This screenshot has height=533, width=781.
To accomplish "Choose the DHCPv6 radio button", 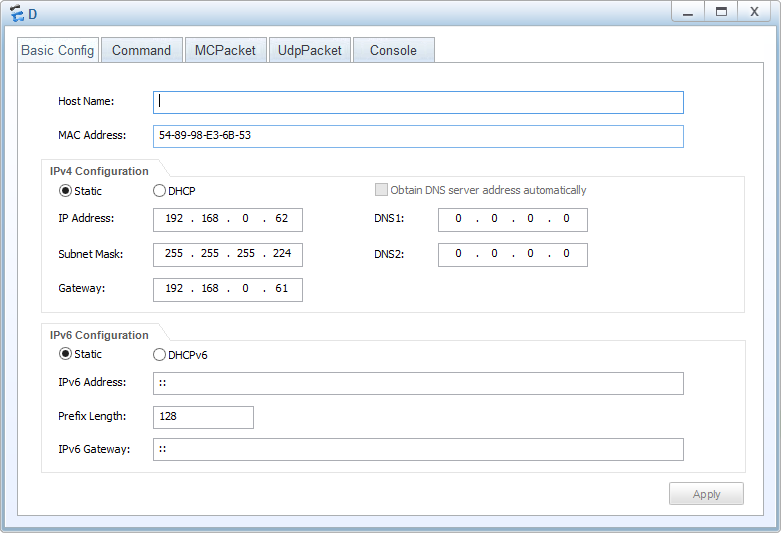I will pyautogui.click(x=159, y=355).
